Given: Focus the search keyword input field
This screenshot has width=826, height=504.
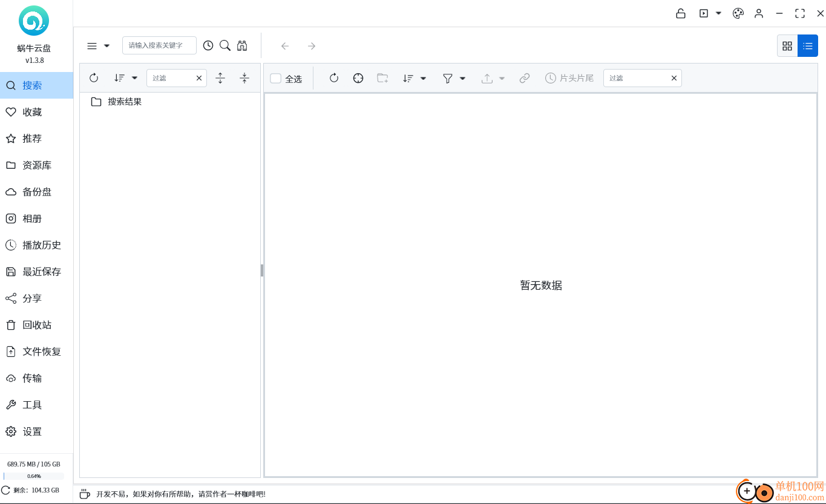Looking at the screenshot, I should click(159, 45).
